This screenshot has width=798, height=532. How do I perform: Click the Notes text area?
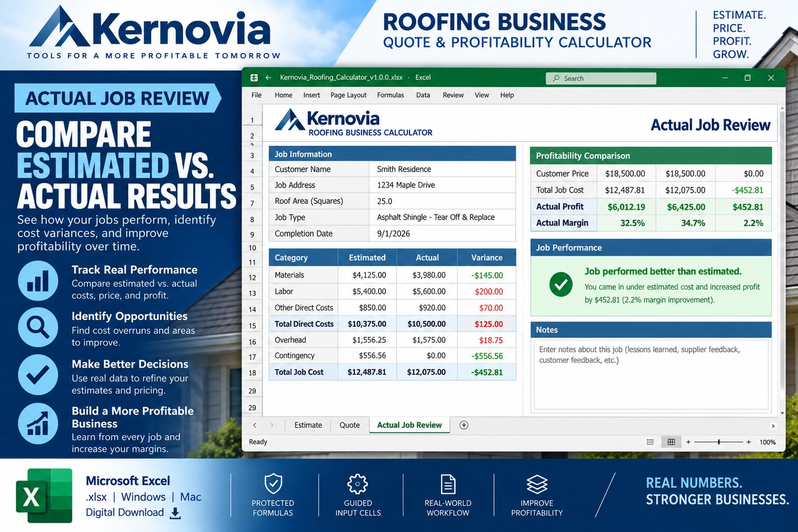651,375
